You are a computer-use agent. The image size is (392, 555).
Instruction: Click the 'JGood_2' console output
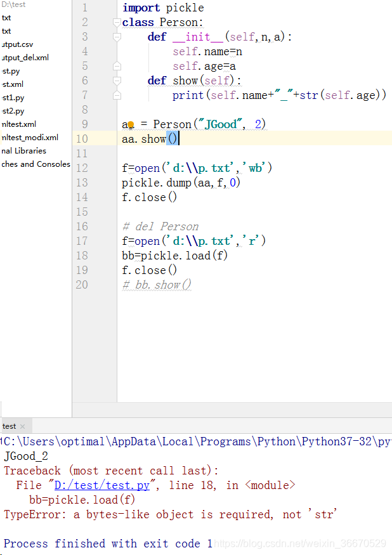pyautogui.click(x=26, y=456)
